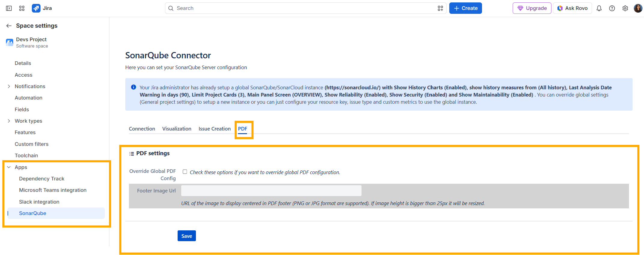Go back with Space settings arrow
644x255 pixels.
point(9,26)
